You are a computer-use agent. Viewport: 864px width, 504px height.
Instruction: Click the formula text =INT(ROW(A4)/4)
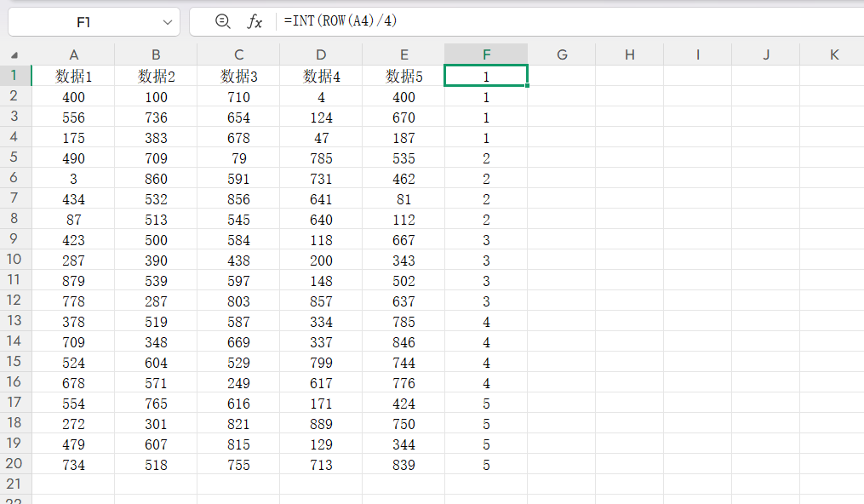[340, 21]
